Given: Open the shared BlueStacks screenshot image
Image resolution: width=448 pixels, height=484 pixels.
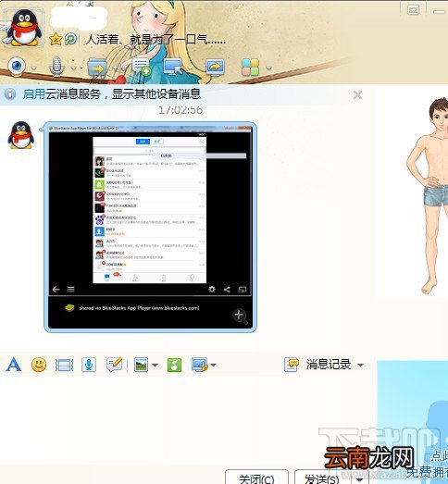Looking at the screenshot, I should (x=150, y=227).
